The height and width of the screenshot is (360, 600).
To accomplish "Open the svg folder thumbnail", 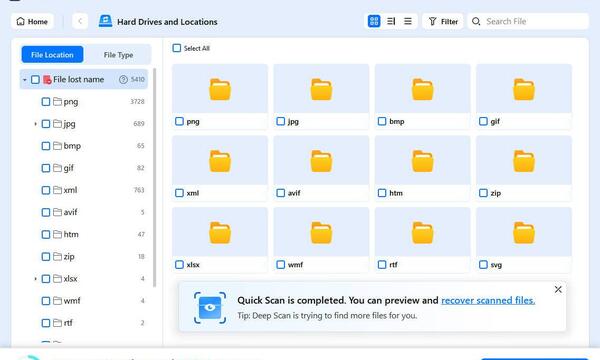I will point(524,232).
